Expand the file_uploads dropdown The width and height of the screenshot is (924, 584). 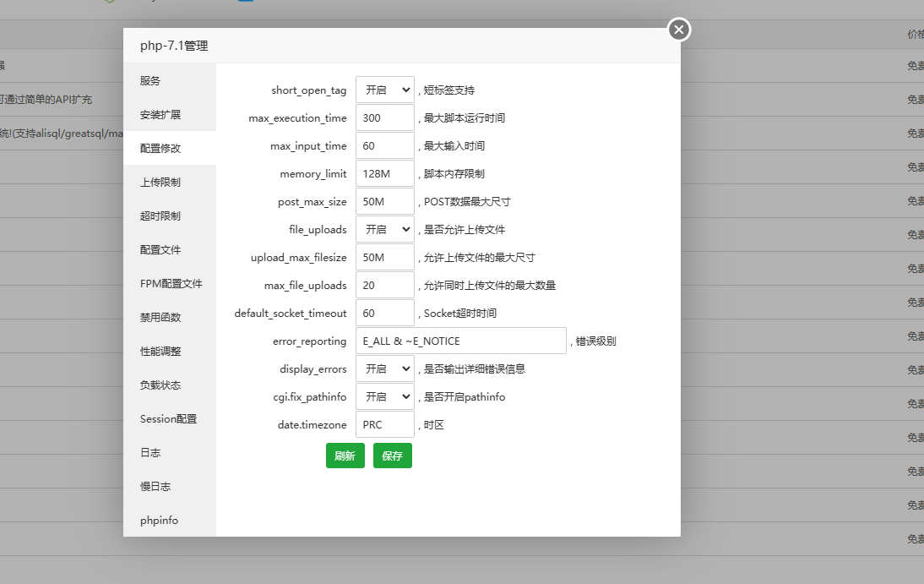tap(385, 230)
